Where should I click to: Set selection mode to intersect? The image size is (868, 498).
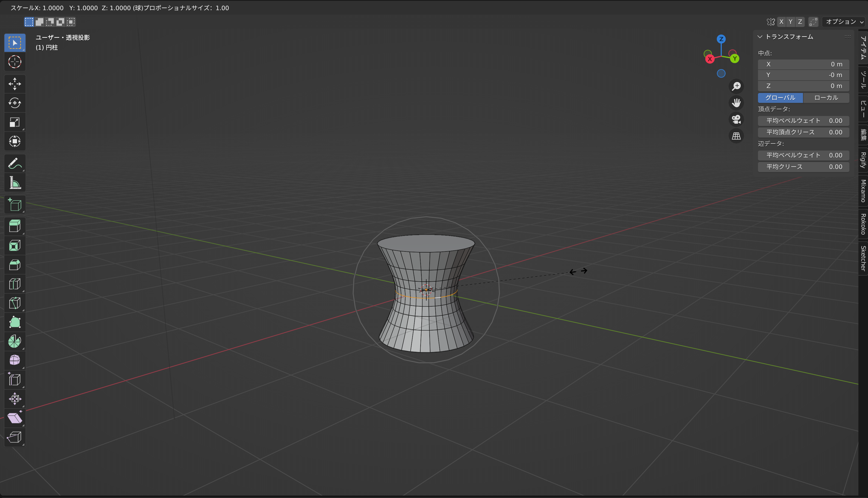click(x=71, y=22)
